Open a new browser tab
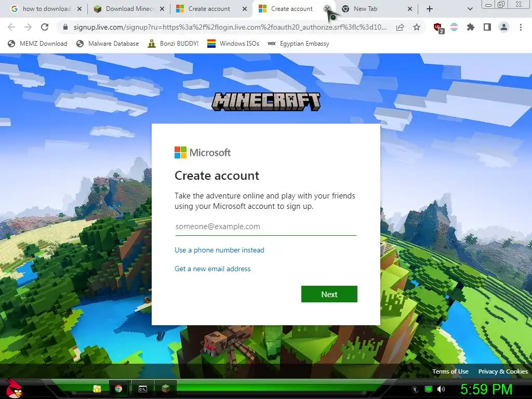This screenshot has height=399, width=532. click(430, 9)
